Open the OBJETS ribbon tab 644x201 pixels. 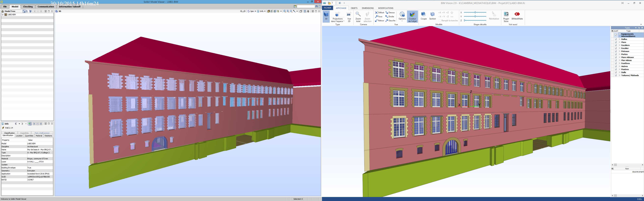pos(354,8)
